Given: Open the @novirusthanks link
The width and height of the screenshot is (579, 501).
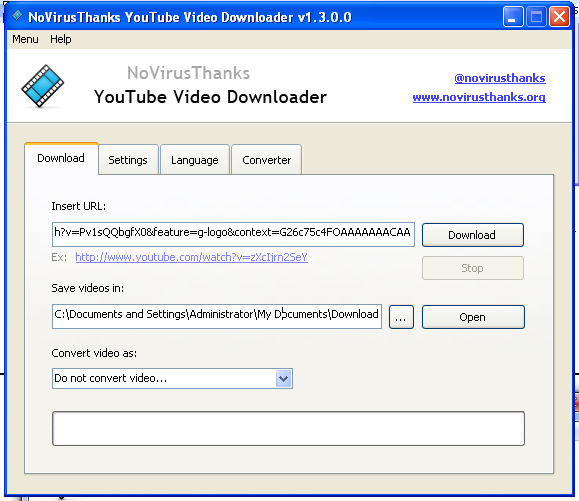Looking at the screenshot, I should pos(500,78).
